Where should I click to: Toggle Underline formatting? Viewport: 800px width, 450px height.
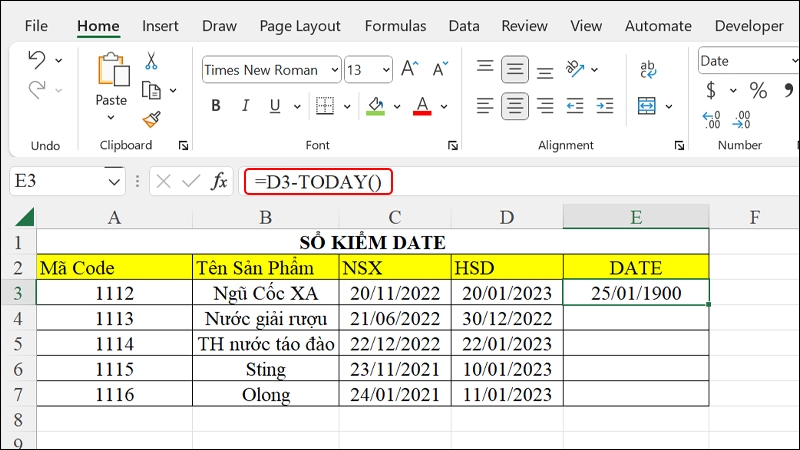coord(275,106)
